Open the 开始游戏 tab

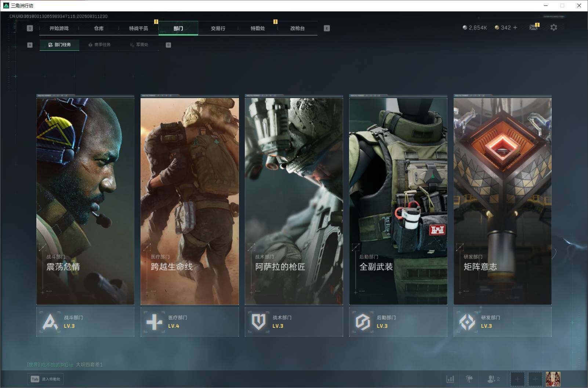tap(59, 28)
